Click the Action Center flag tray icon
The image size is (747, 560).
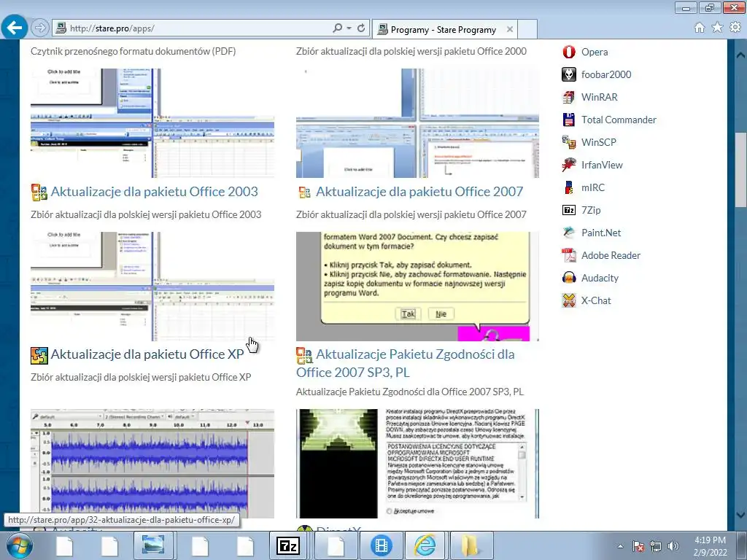pos(638,546)
